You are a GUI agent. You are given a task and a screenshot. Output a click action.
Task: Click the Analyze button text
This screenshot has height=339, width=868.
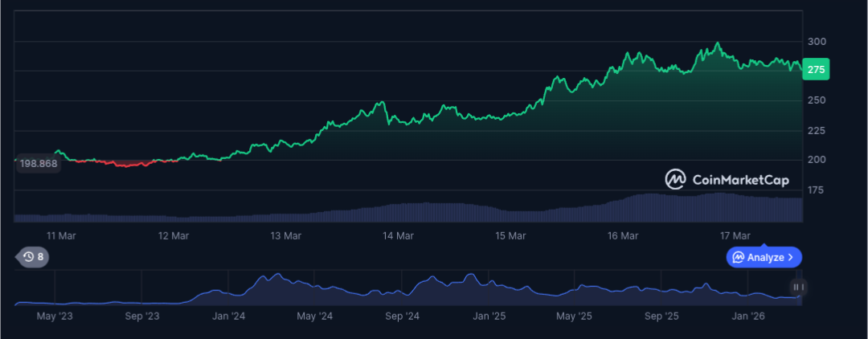766,257
